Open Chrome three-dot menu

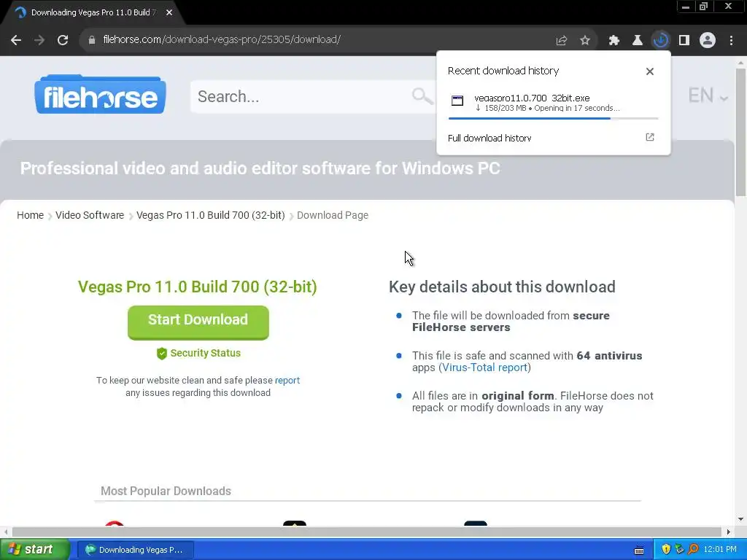[x=731, y=40]
